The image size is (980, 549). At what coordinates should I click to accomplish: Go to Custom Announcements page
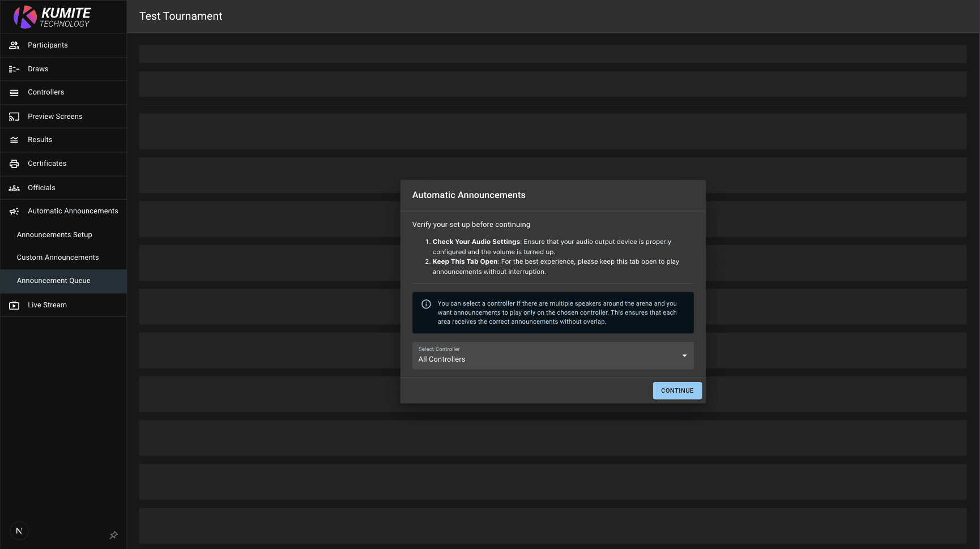pyautogui.click(x=58, y=258)
